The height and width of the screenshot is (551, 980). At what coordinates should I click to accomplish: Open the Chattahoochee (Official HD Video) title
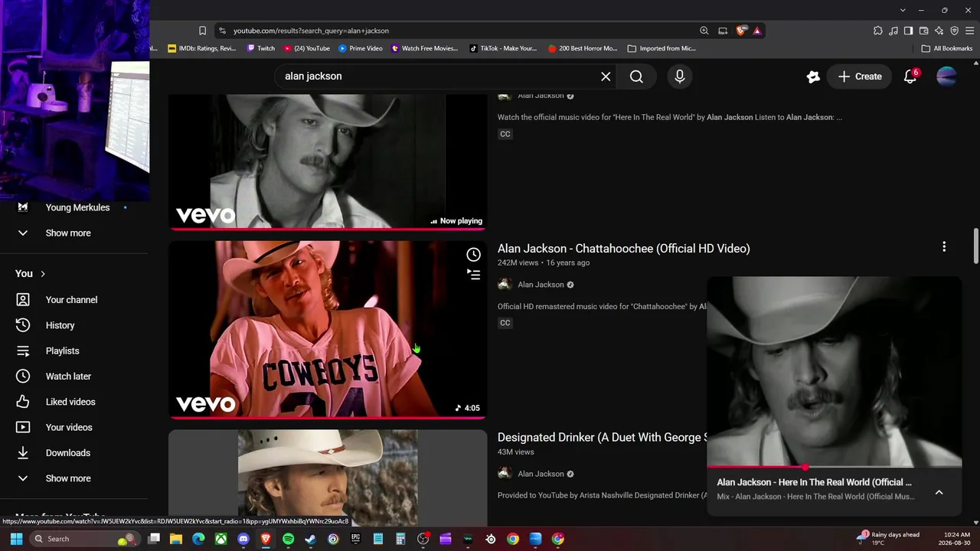click(x=623, y=249)
